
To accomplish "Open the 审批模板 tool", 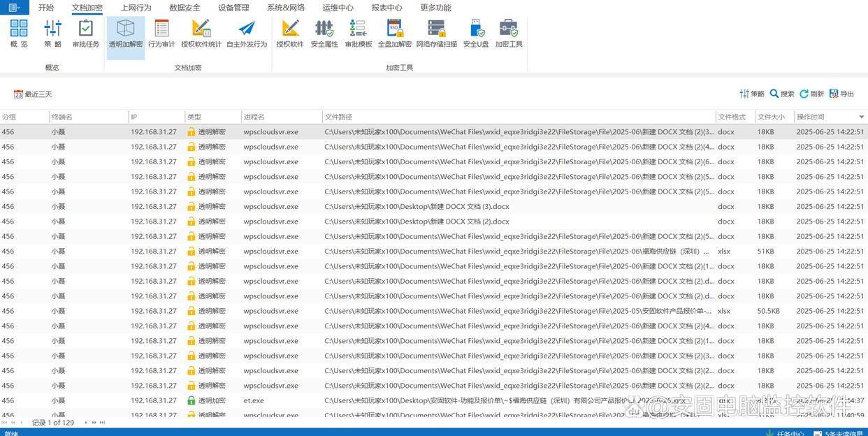I will [x=359, y=33].
